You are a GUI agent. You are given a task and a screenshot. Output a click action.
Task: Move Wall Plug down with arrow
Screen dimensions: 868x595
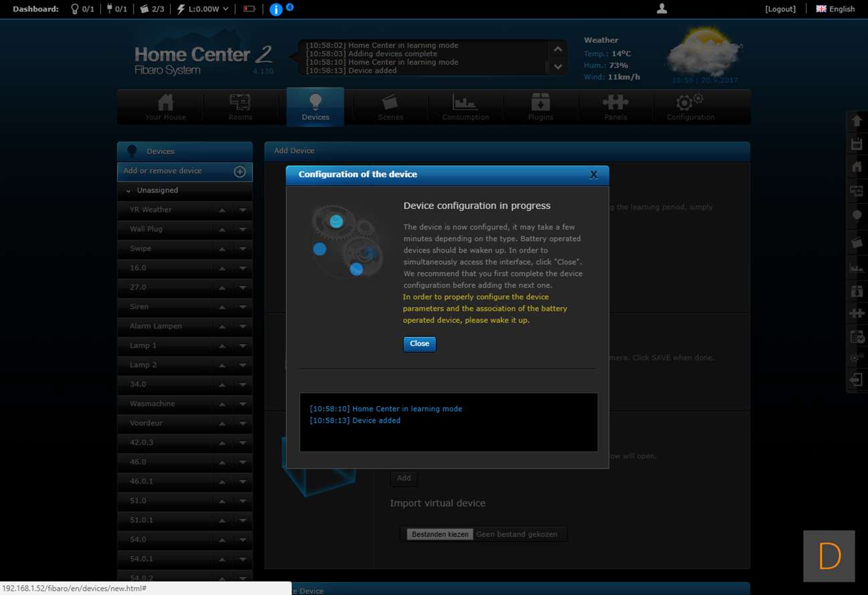242,229
